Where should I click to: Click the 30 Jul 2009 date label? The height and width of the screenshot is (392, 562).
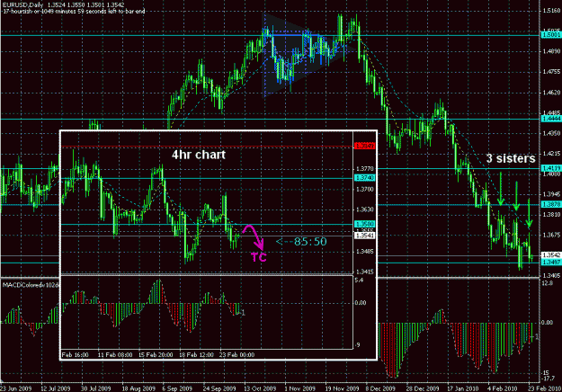click(x=95, y=388)
